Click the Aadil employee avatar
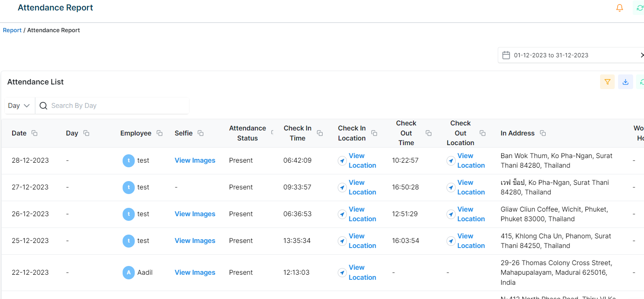Viewport: 644px width, 299px height. pyautogui.click(x=128, y=273)
